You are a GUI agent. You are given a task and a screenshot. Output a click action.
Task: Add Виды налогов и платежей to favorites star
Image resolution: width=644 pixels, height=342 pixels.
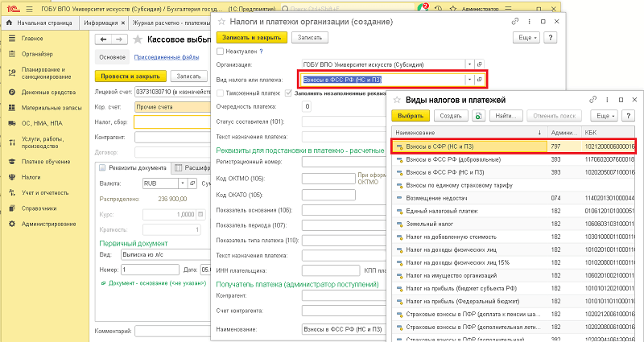tap(395, 100)
